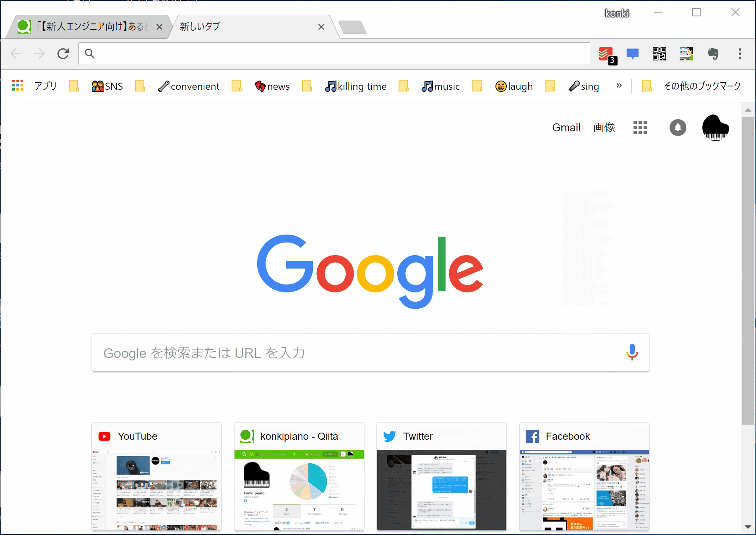
Task: Open the Twitter shortcut tile
Action: pyautogui.click(x=442, y=477)
